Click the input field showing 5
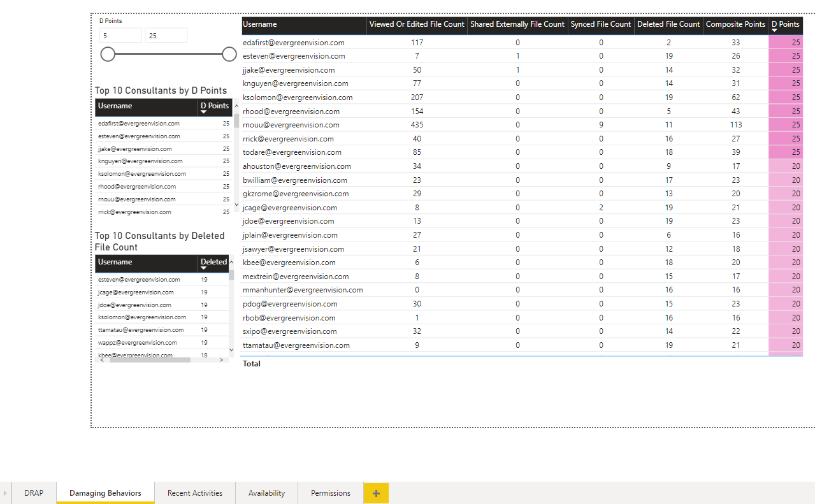815x504 pixels. [x=121, y=35]
